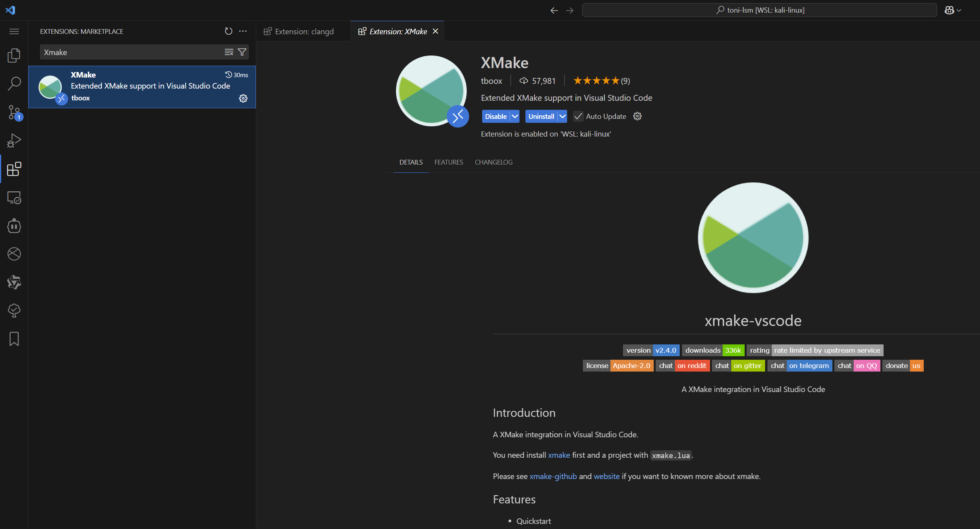Select the XMake extension in results list
Viewport: 980px width, 529px height.
(x=142, y=87)
